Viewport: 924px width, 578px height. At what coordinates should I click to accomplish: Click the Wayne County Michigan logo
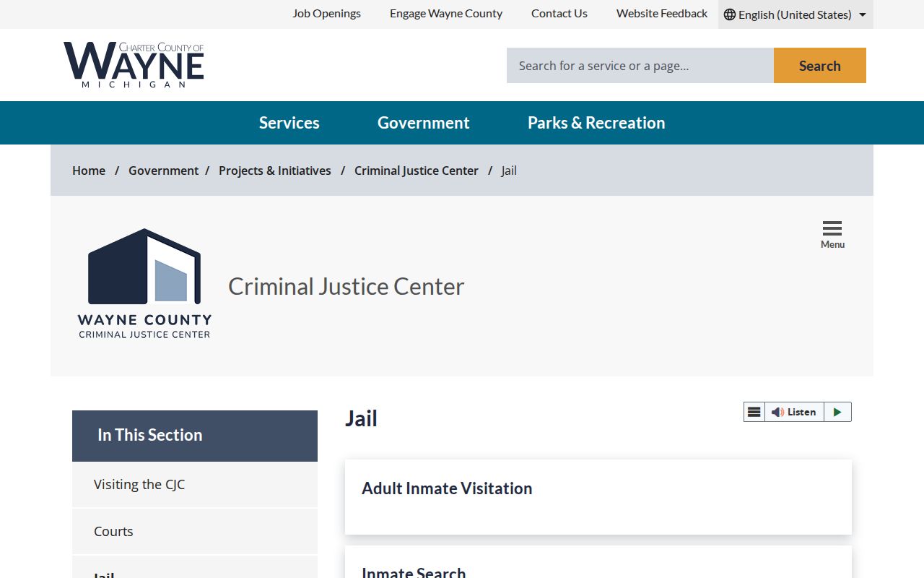134,65
